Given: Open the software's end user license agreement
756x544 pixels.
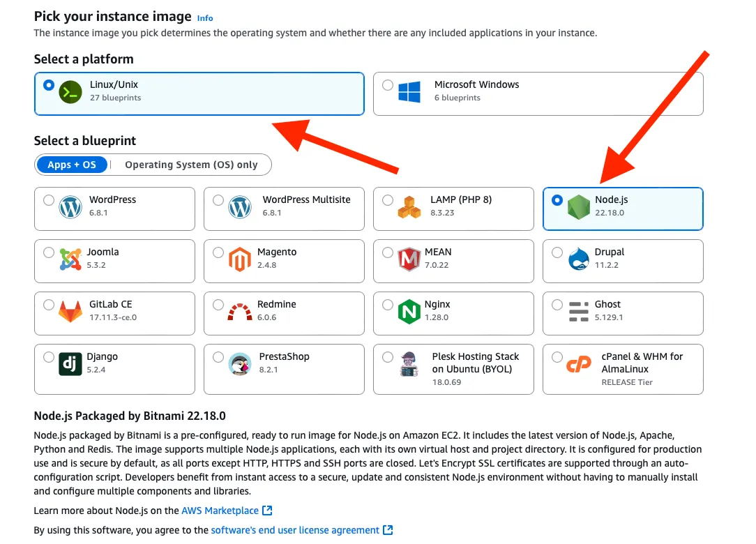Looking at the screenshot, I should tap(295, 531).
